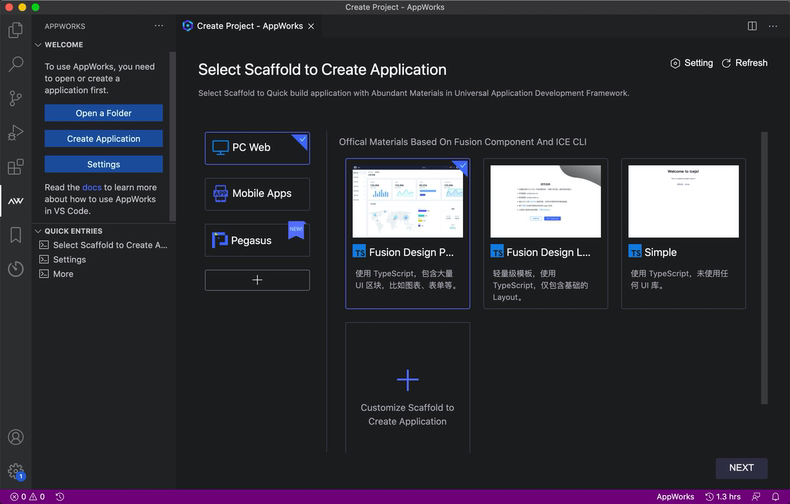Open the Run and Debug view

coord(16,133)
